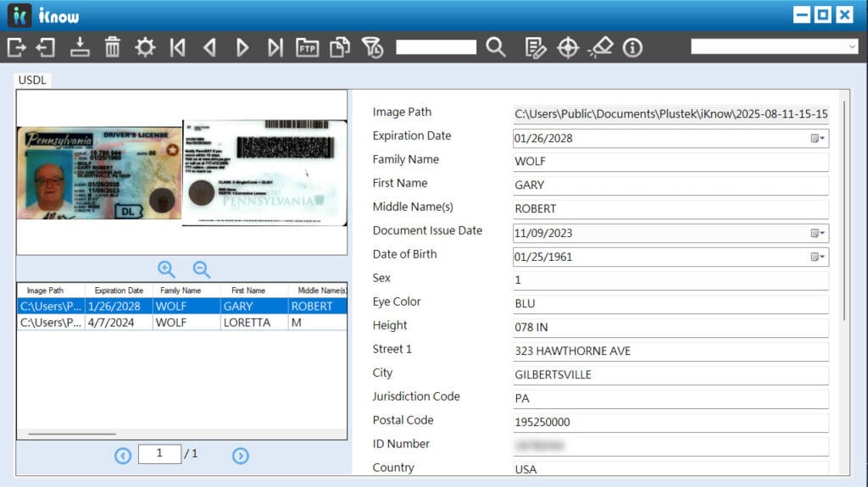The image size is (868, 487).
Task: Select the GARY row in the table
Action: point(182,306)
